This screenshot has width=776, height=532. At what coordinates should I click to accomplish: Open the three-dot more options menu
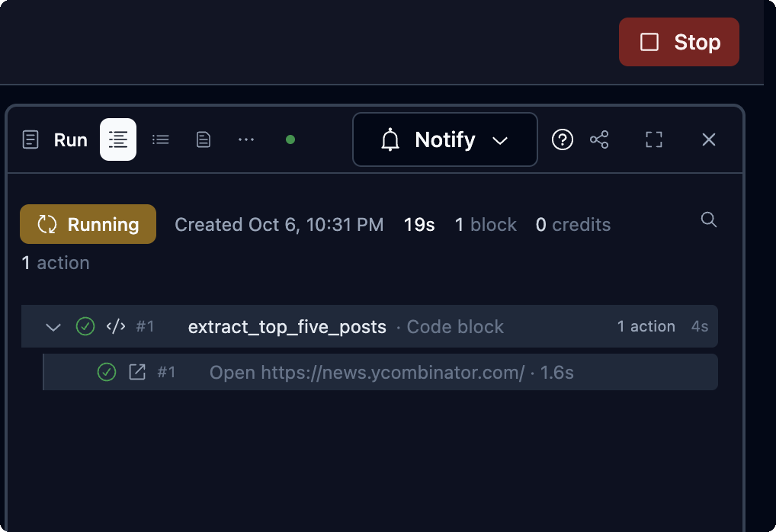tap(246, 139)
